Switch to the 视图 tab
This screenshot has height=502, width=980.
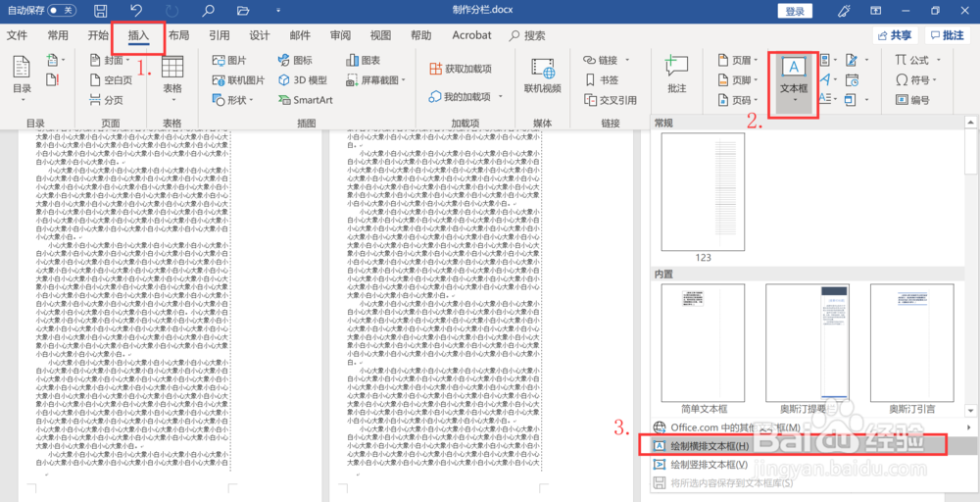pyautogui.click(x=380, y=35)
